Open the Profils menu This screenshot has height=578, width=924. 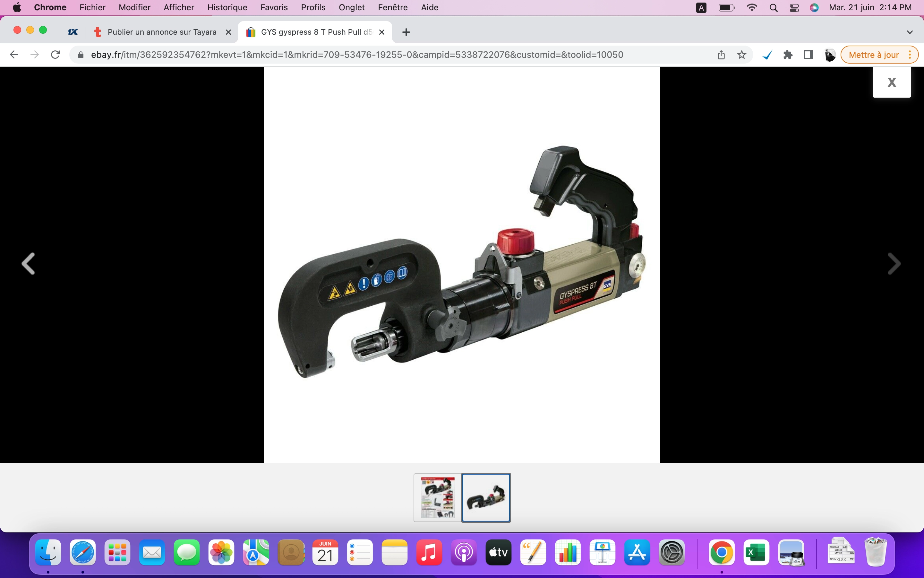(313, 7)
